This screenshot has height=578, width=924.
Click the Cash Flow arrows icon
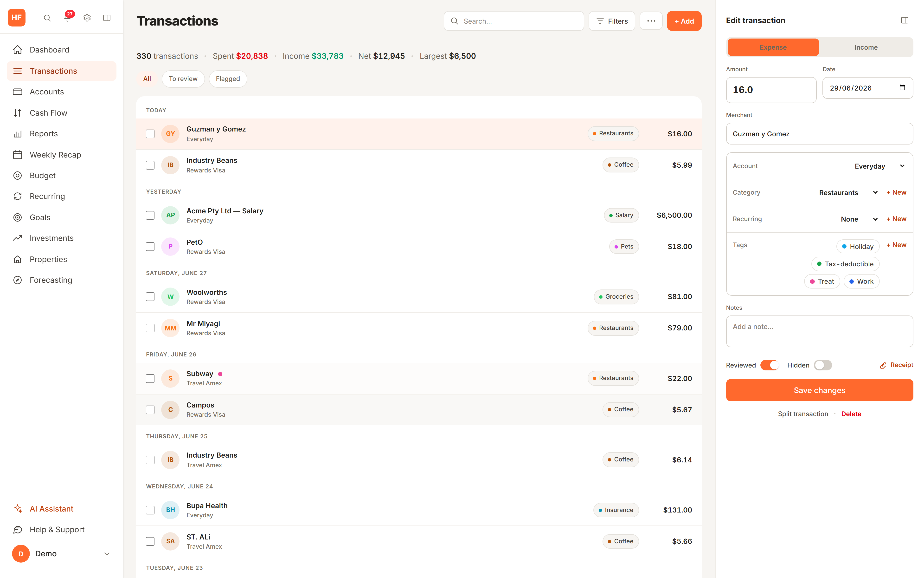pos(18,113)
